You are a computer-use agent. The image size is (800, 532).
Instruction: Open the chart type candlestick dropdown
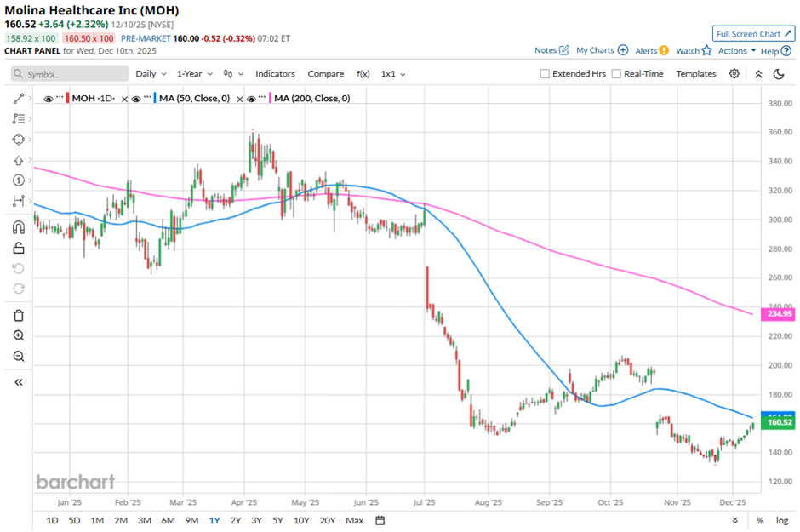click(233, 74)
